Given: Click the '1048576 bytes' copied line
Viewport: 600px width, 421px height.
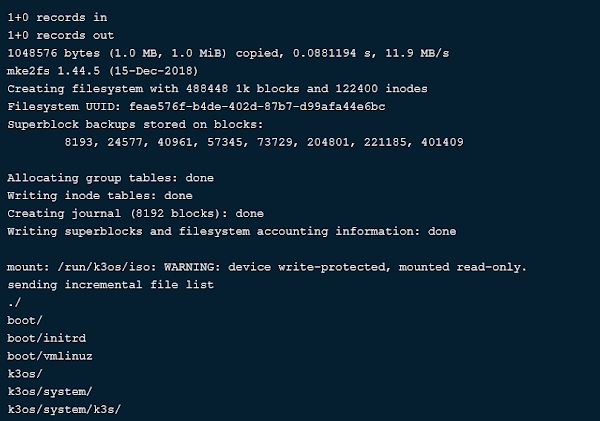Looking at the screenshot, I should [228, 53].
